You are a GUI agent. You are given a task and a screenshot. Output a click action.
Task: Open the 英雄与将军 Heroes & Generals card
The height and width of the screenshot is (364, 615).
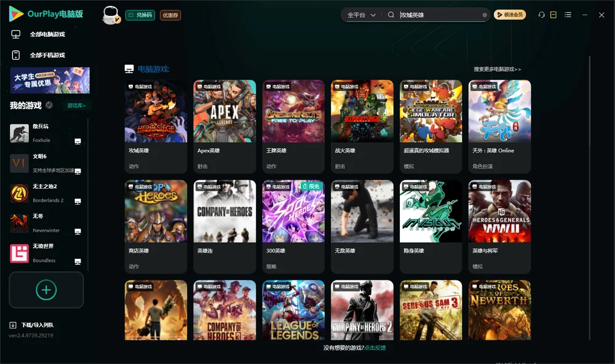click(499, 226)
